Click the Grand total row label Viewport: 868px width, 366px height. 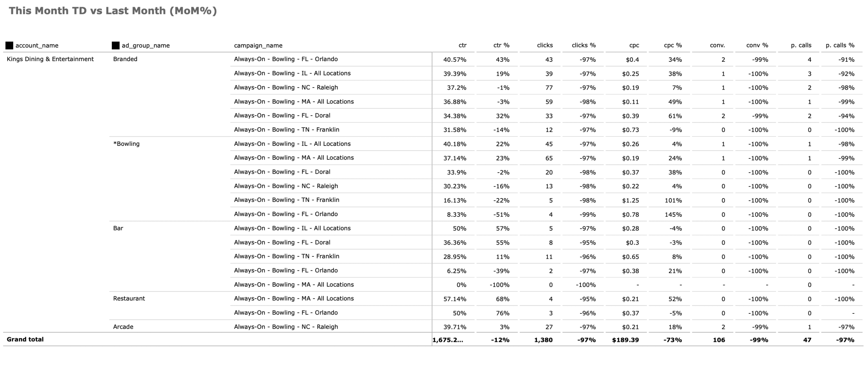pos(25,340)
